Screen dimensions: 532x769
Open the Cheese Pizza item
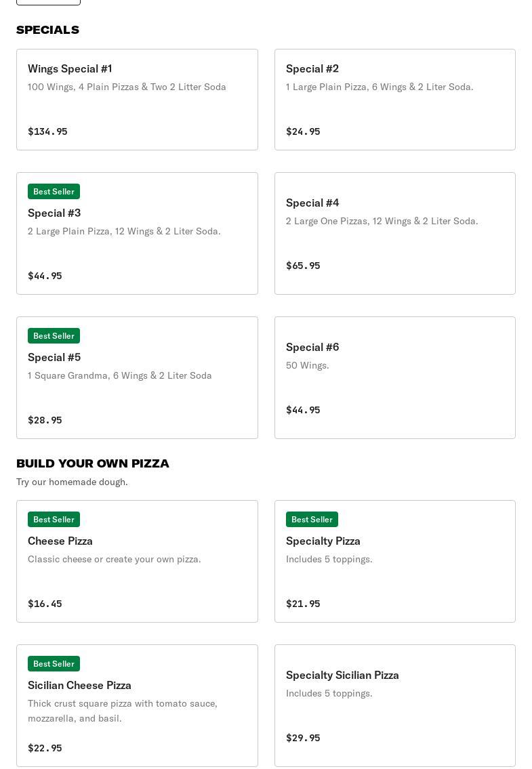point(137,561)
